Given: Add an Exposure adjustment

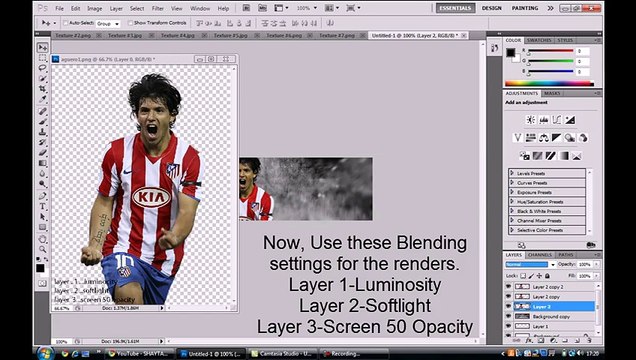Looking at the screenshot, I should click(570, 120).
